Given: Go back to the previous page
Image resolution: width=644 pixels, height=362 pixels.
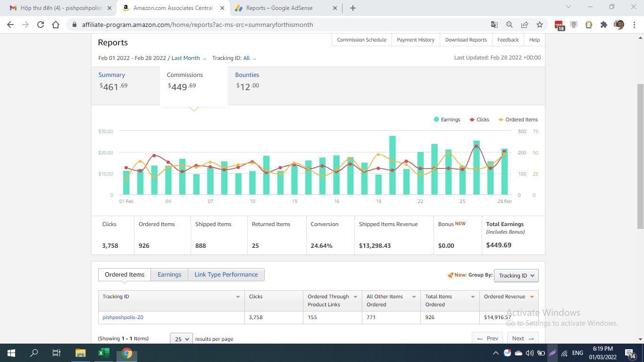Looking at the screenshot, I should tap(10, 25).
